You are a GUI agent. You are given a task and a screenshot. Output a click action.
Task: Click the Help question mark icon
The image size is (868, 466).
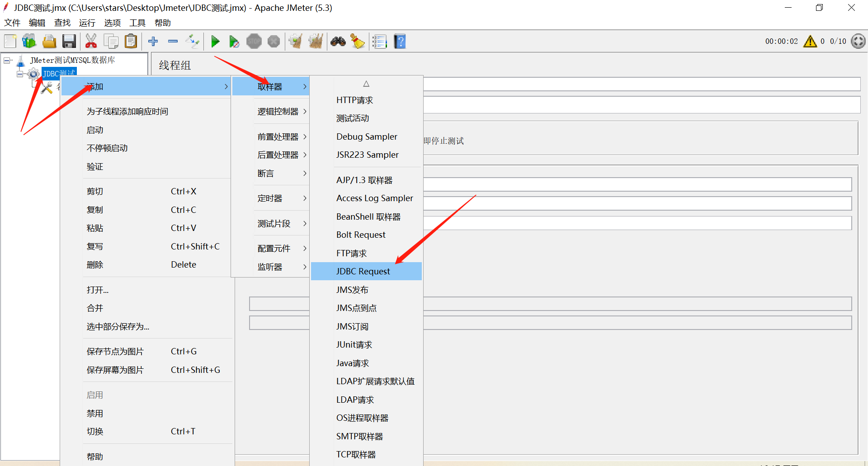coord(400,41)
